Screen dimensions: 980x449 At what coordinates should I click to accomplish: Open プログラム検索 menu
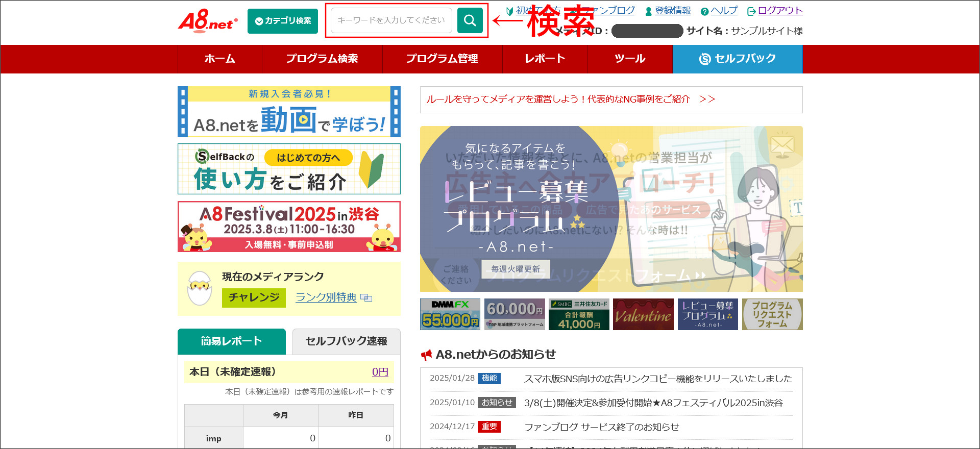click(x=322, y=59)
